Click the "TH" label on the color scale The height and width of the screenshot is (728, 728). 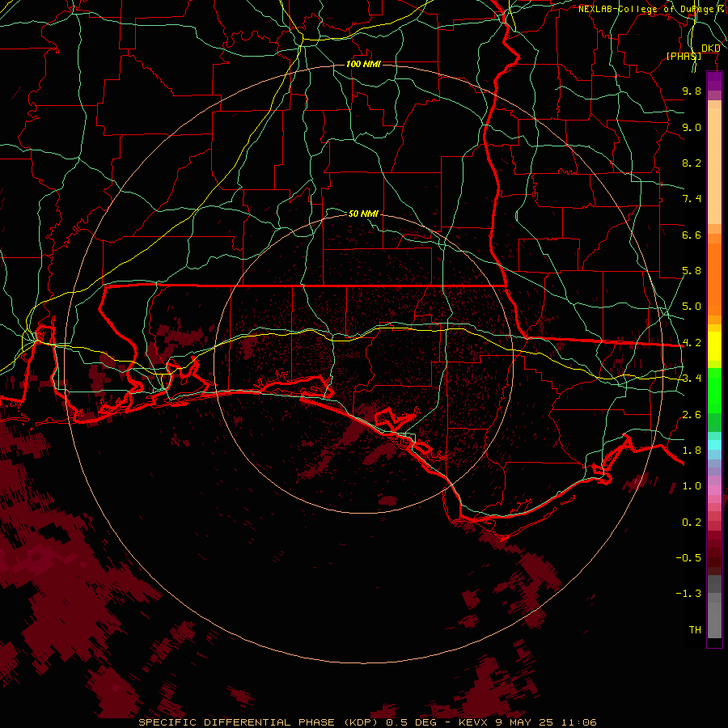coord(695,630)
